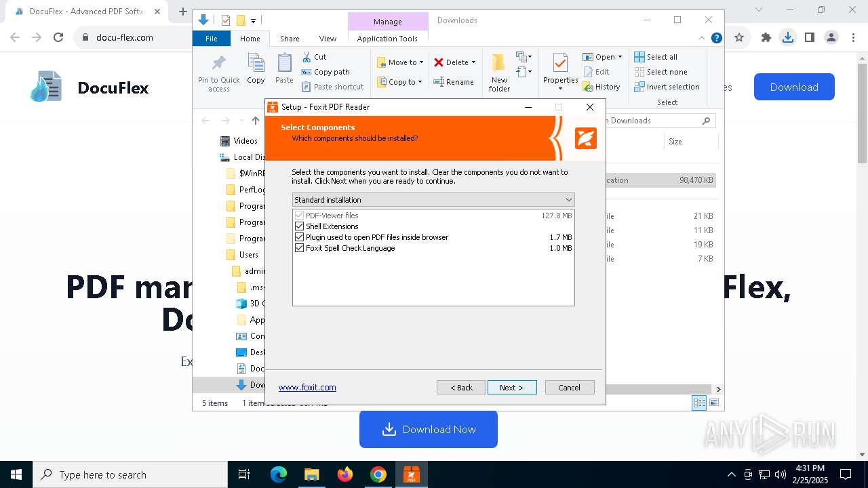Open the Standard installation dropdown
Image resolution: width=868 pixels, height=488 pixels.
(x=433, y=200)
